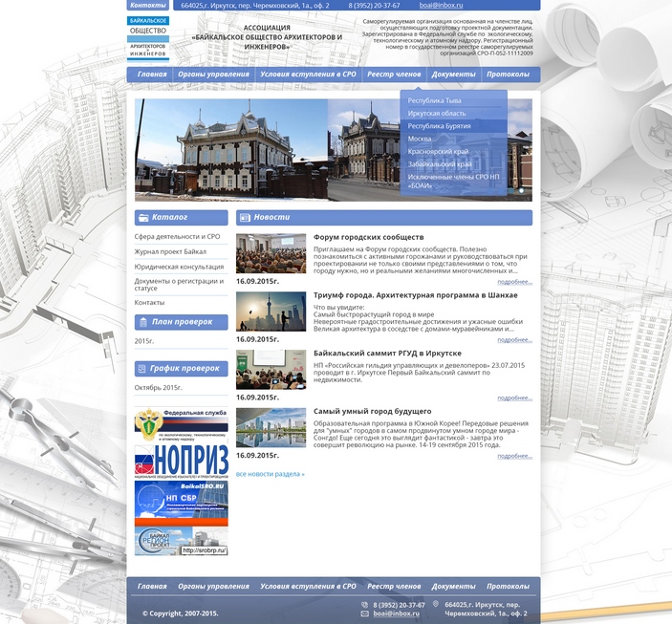Viewport: 672px width, 624px height.
Task: Click the План проверок section header
Action: tap(182, 322)
